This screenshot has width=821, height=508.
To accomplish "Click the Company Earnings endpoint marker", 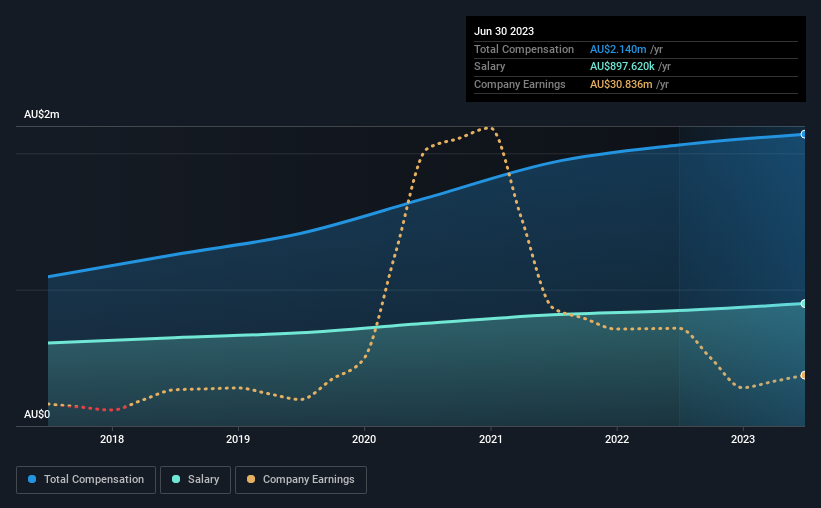I will pyautogui.click(x=804, y=376).
